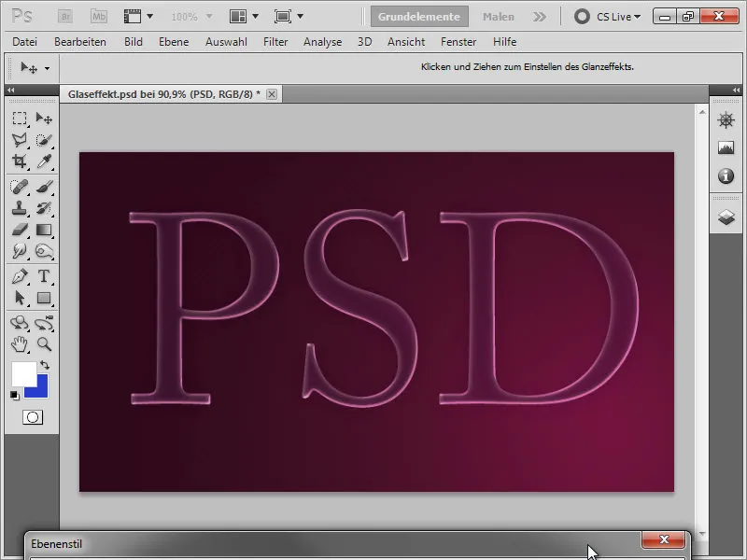Select the Path Selection tool
Screen dimensions: 747x560
point(20,298)
